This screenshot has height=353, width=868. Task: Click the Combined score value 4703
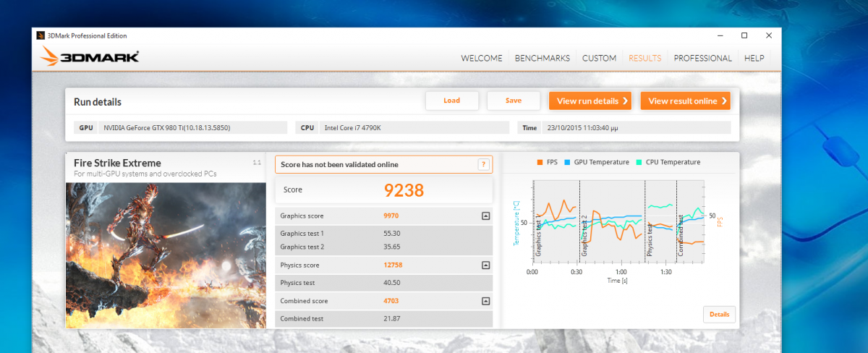(391, 300)
